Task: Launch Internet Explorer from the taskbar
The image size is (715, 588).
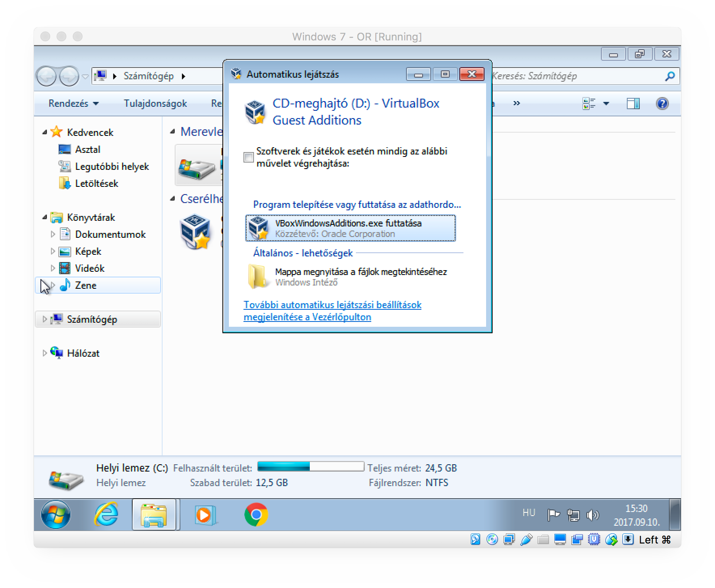Action: [x=106, y=514]
